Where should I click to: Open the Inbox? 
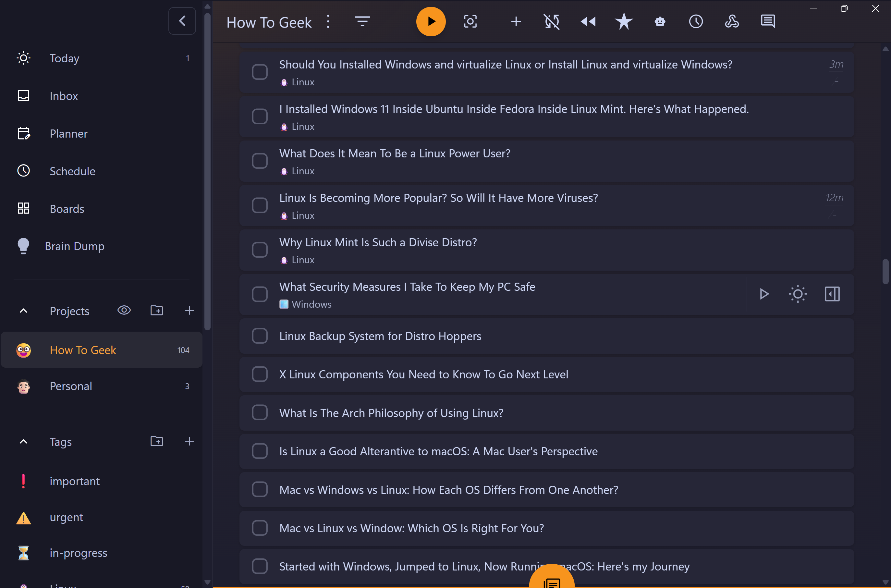(102, 96)
